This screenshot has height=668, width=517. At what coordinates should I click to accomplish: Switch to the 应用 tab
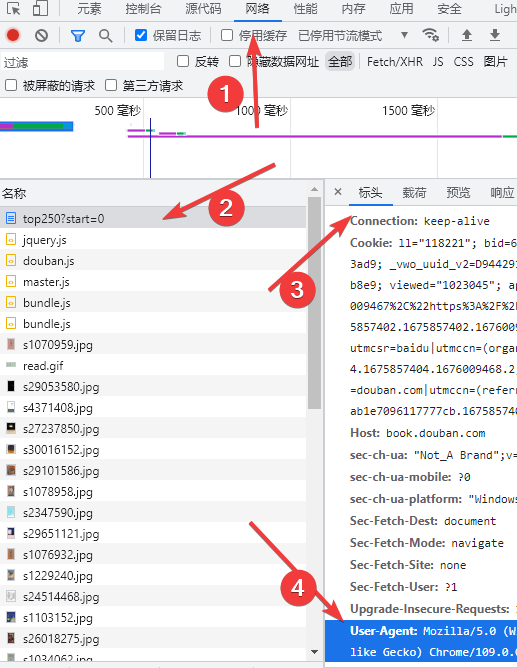pos(402,9)
